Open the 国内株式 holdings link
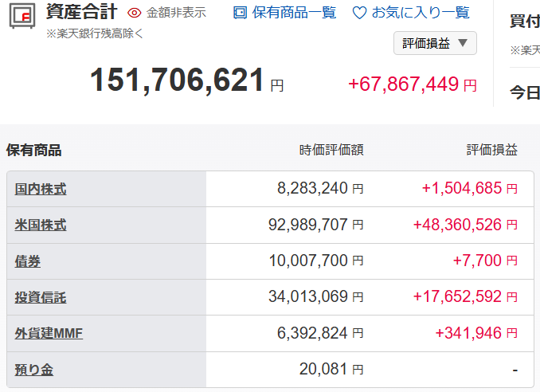The height and width of the screenshot is (392, 540). 41,189
